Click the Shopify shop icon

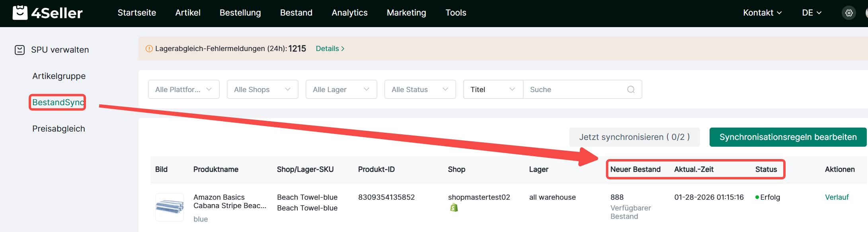454,208
